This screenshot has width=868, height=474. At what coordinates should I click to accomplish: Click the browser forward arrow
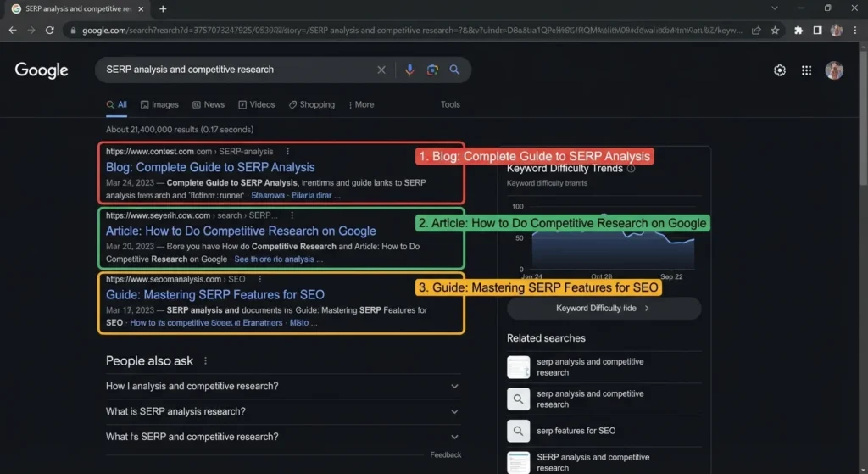point(31,30)
